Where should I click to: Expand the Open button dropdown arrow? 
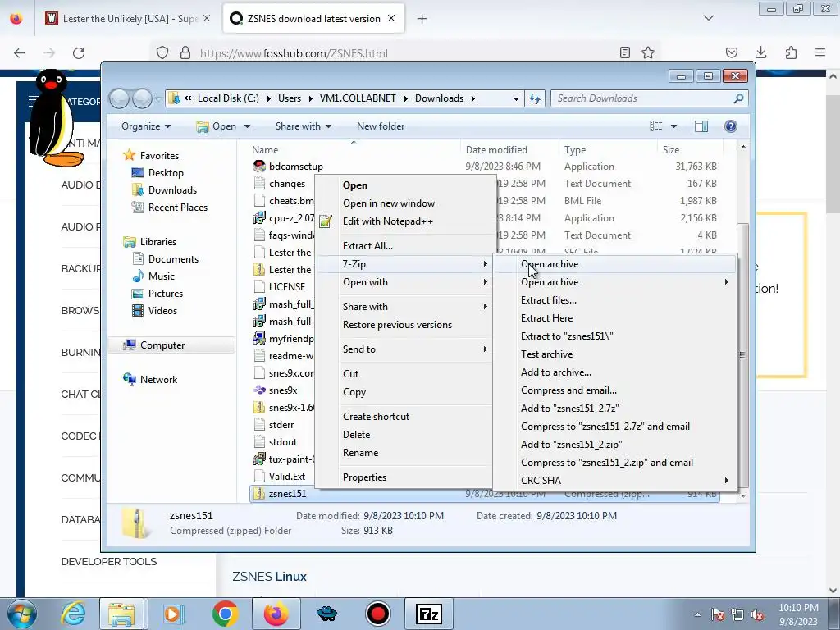[247, 126]
